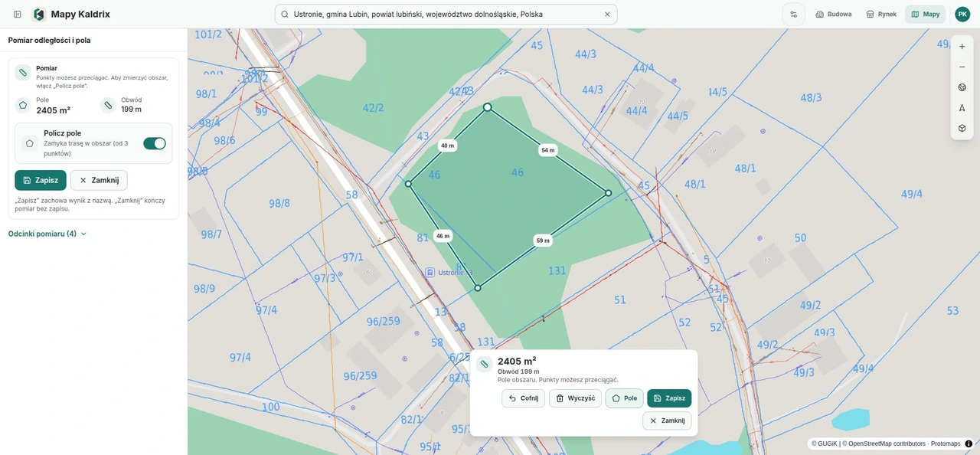Click the 54 m segment label
Screen dimensions: 980x455
(x=548, y=150)
